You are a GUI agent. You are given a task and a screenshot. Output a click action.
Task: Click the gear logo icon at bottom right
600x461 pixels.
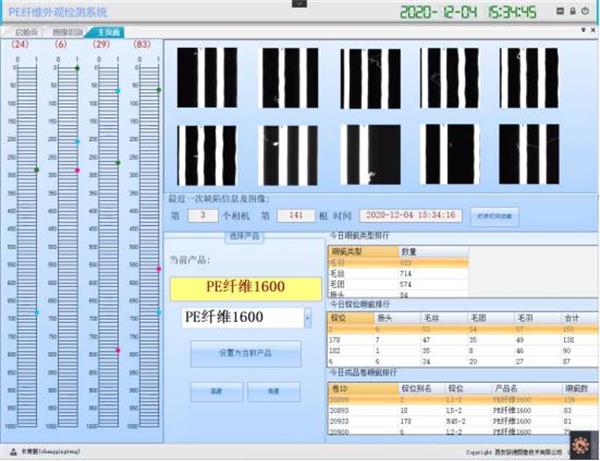coord(580,445)
